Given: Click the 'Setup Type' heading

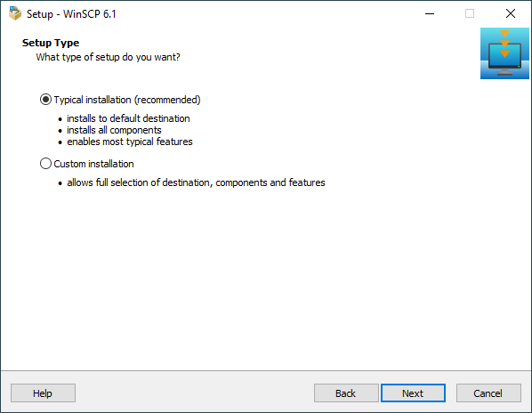Looking at the screenshot, I should (51, 43).
